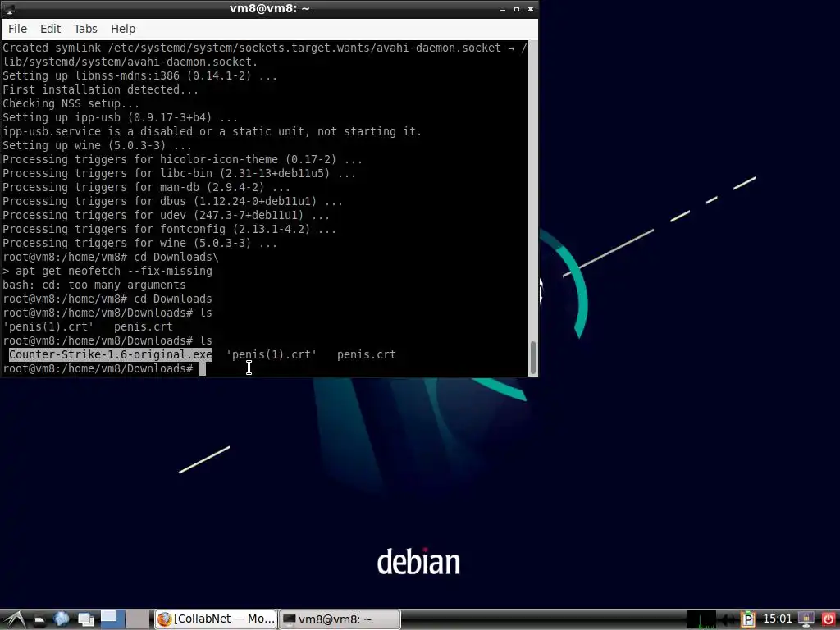Switch to the first blue desktop pager
This screenshot has width=840, height=630.
tap(112, 619)
